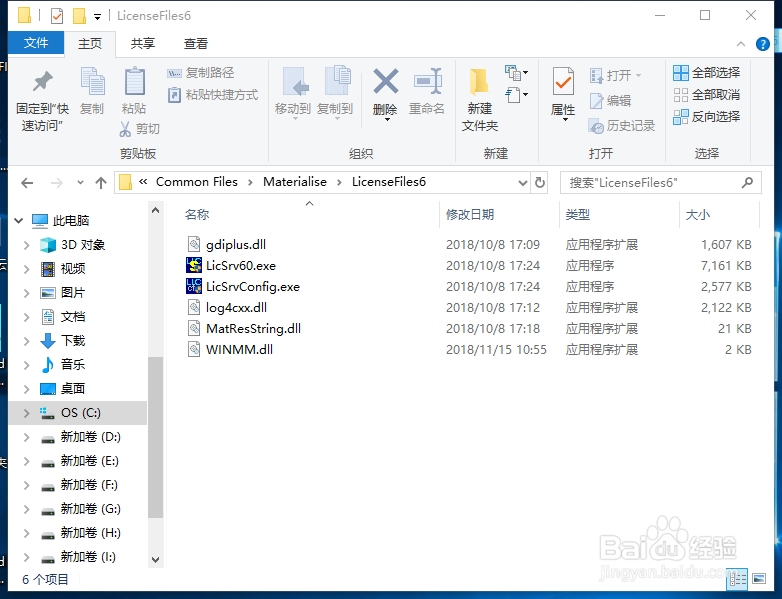Click navigation pane scrollbar down arrow
The image size is (782, 599).
156,560
